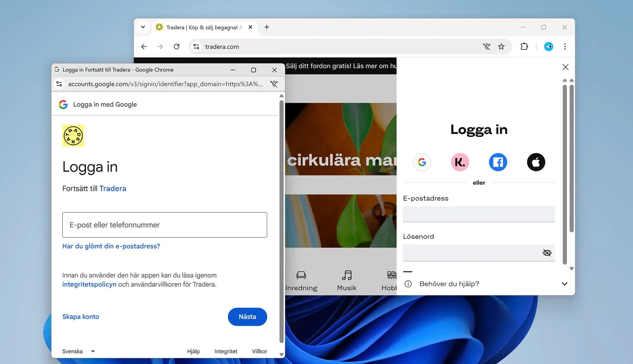Open the Chrome profile avatar
Viewport: 633px width, 364px height.
click(548, 46)
